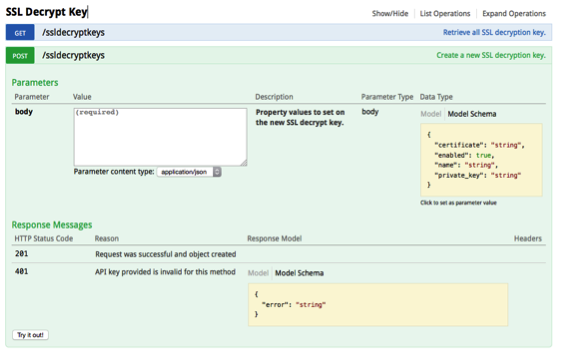
Task: Click 'Property values to set on' description text
Action: pos(300,112)
